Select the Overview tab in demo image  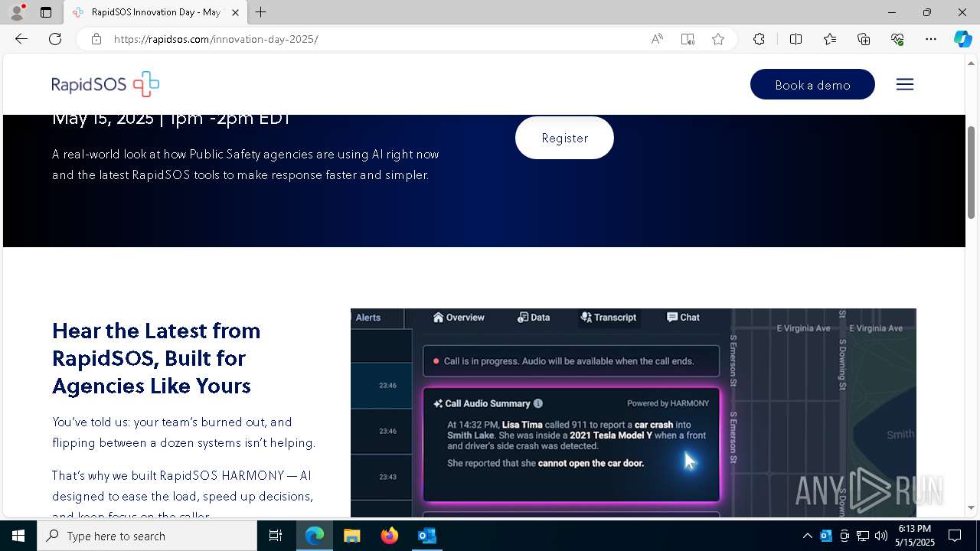click(x=459, y=318)
